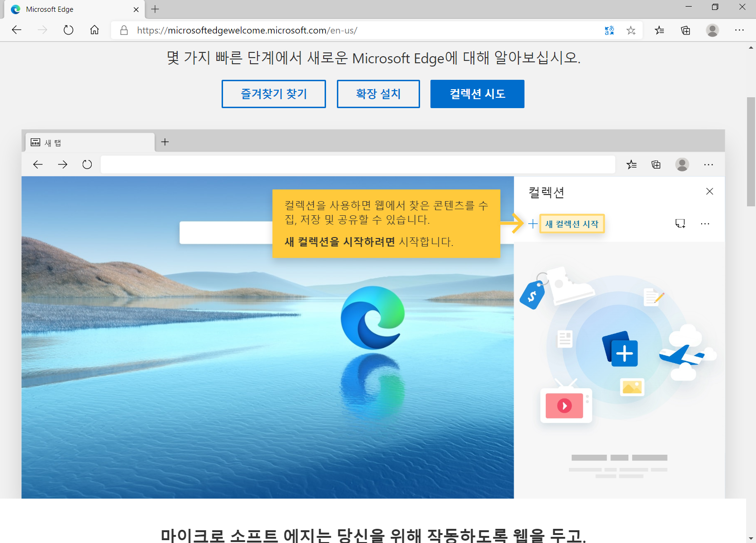Click plus icon before 새 컬렉션 시작

tap(533, 224)
